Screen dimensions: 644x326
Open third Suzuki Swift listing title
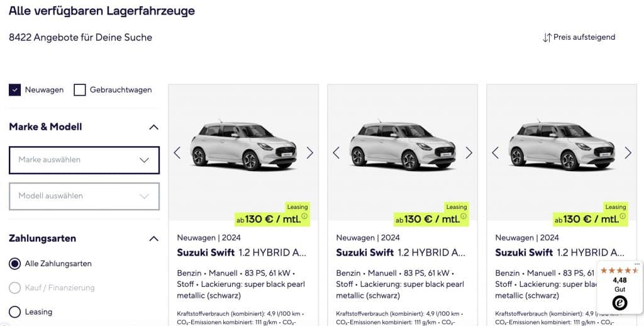tap(560, 252)
